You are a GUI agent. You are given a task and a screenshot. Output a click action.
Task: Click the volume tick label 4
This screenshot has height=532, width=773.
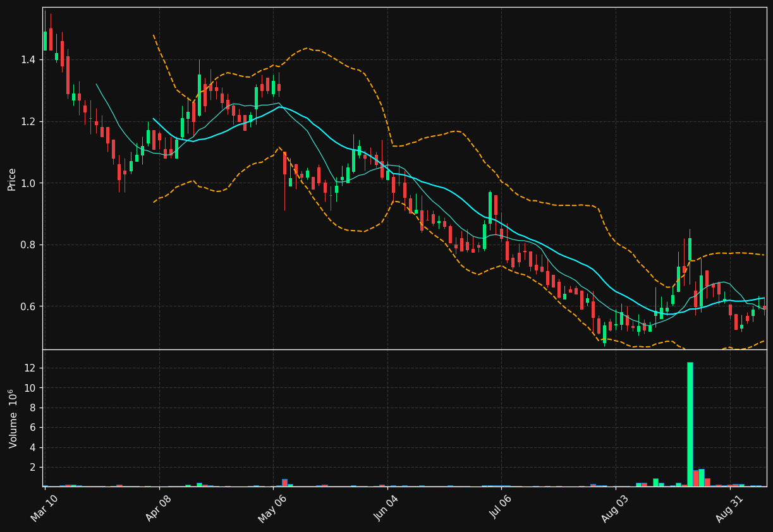pos(33,447)
